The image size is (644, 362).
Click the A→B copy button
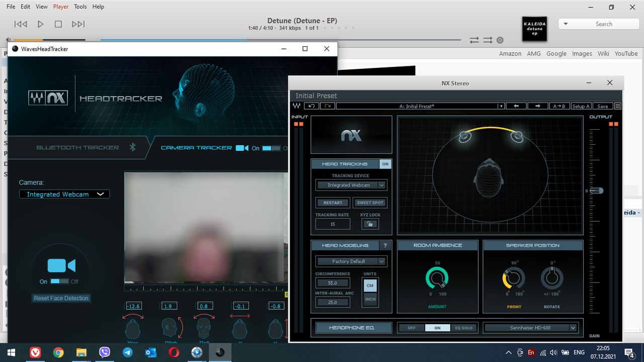(x=559, y=106)
